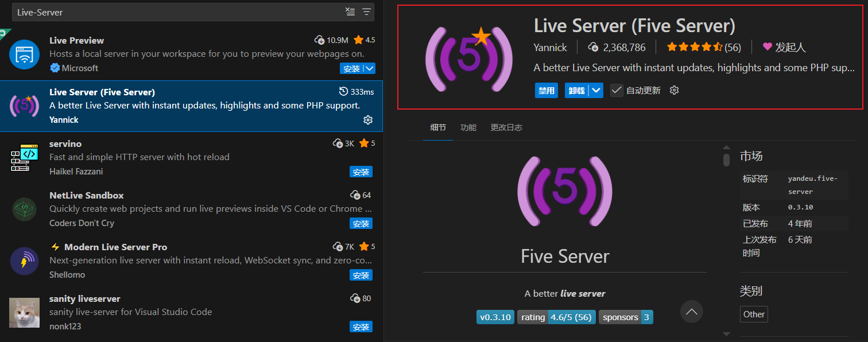Click the Haikel Fazzani publisher name
The height and width of the screenshot is (342, 868).
point(76,172)
